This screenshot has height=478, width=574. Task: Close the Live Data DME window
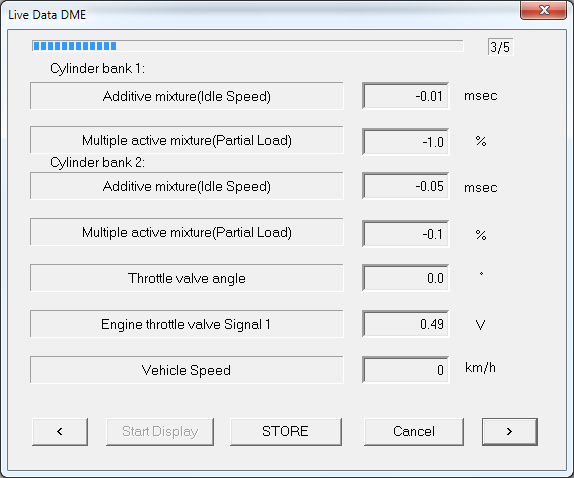coord(543,10)
